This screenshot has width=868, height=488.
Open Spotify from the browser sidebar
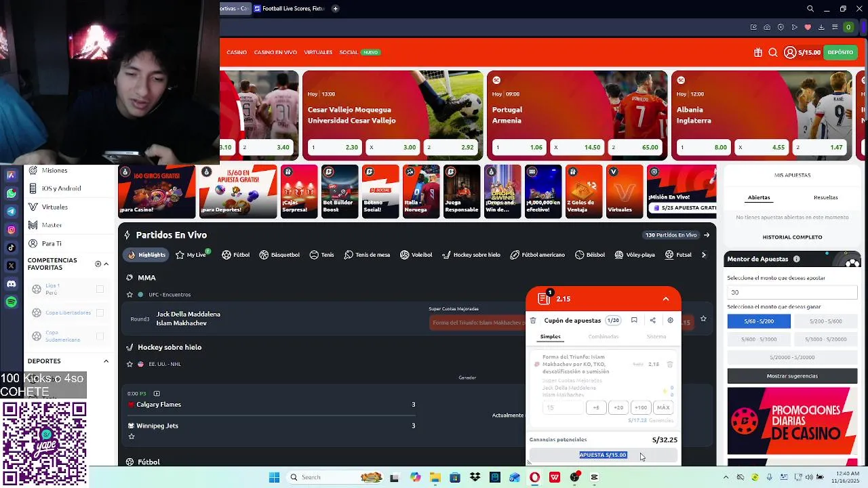click(x=11, y=302)
